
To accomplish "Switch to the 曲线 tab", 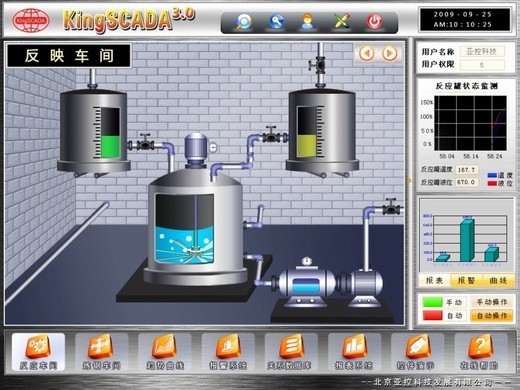I will pyautogui.click(x=498, y=281).
